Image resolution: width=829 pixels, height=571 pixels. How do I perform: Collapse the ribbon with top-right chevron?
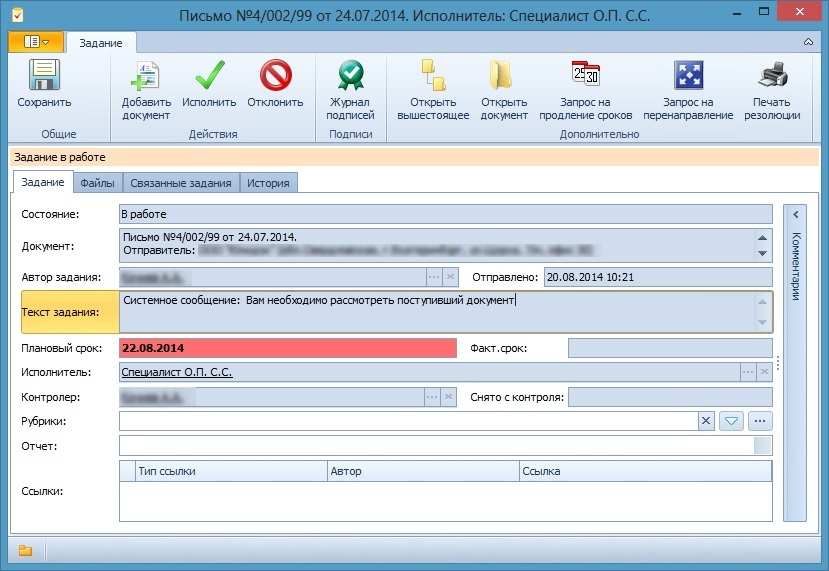point(808,42)
